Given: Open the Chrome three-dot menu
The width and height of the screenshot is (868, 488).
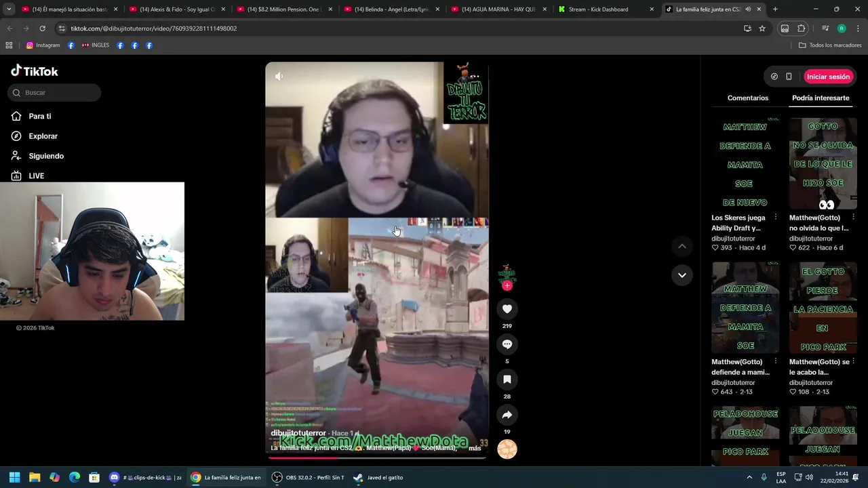Looking at the screenshot, I should (858, 28).
